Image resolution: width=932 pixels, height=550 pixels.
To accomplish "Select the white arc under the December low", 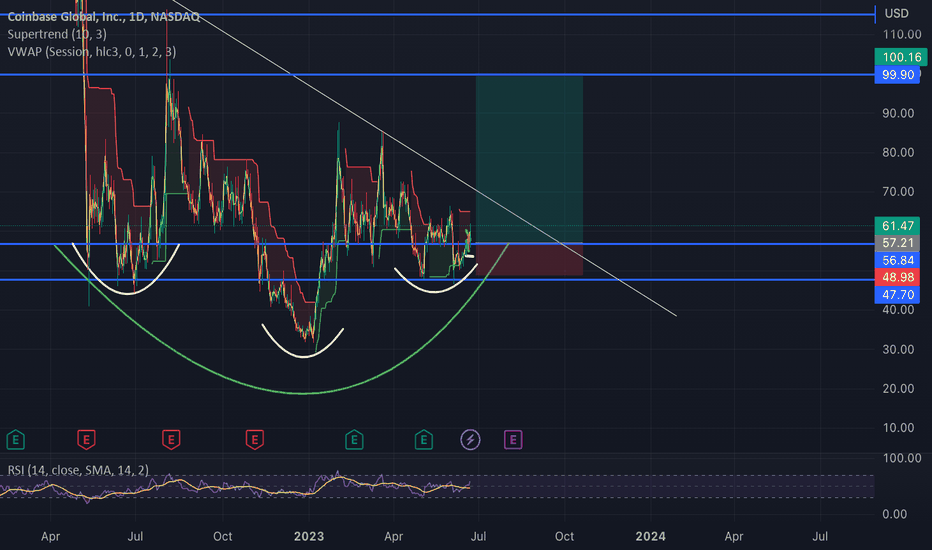I will (303, 356).
